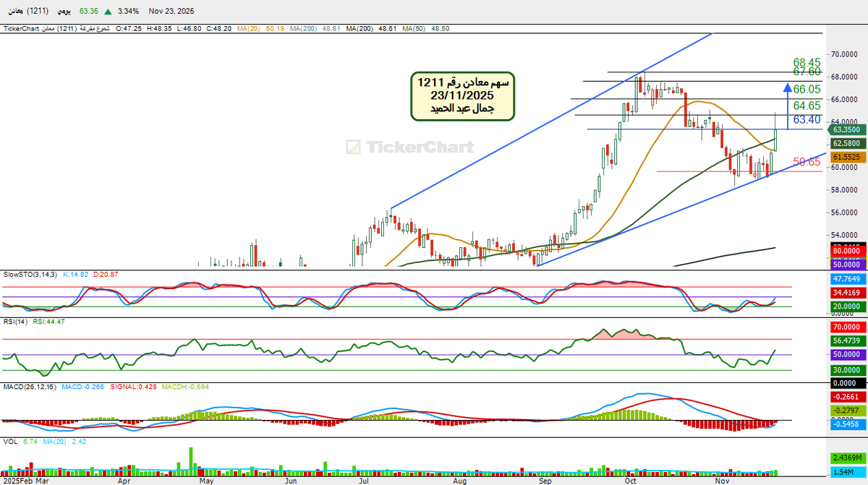The height and width of the screenshot is (485, 868).
Task: Click the Sep label on time axis
Action: point(545,480)
